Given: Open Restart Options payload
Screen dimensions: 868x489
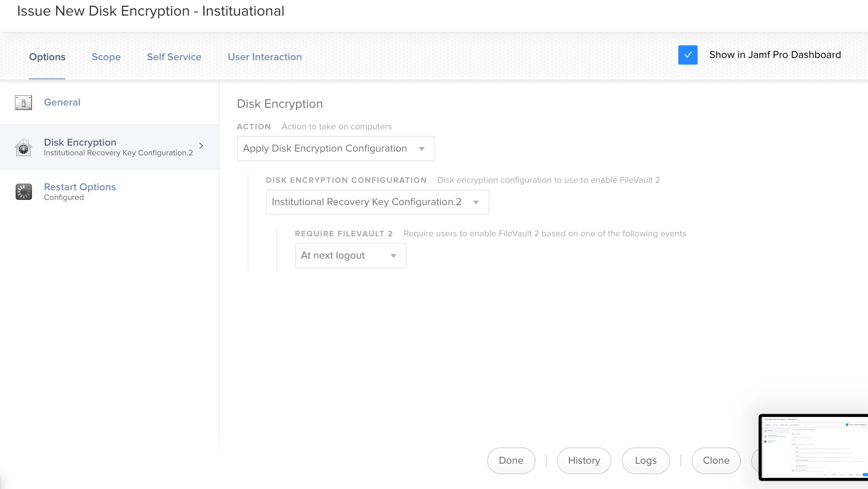Looking at the screenshot, I should point(80,187).
